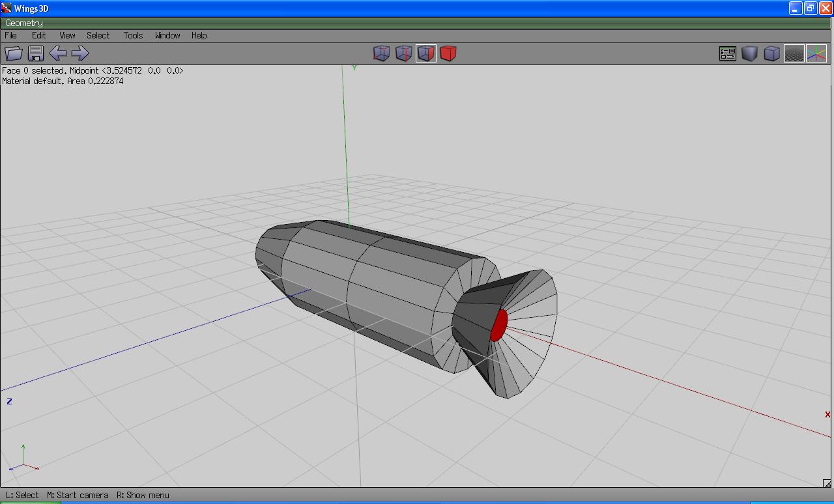Select the Face selection mode cube

click(425, 53)
